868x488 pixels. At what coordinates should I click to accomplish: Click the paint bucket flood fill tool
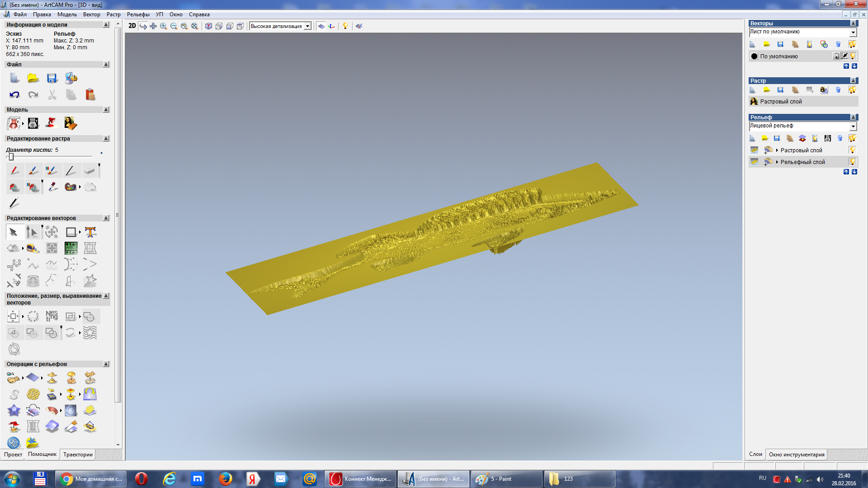click(x=14, y=187)
